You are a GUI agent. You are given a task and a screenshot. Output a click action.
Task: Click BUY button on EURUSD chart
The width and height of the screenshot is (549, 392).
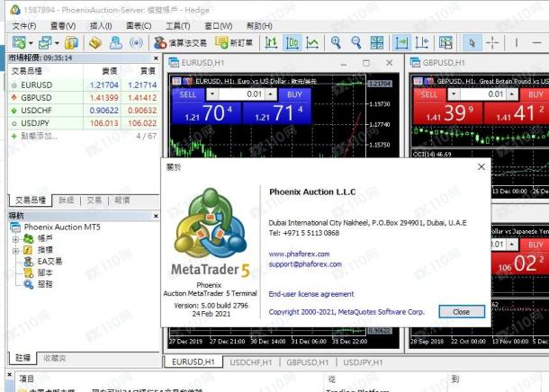(x=294, y=94)
